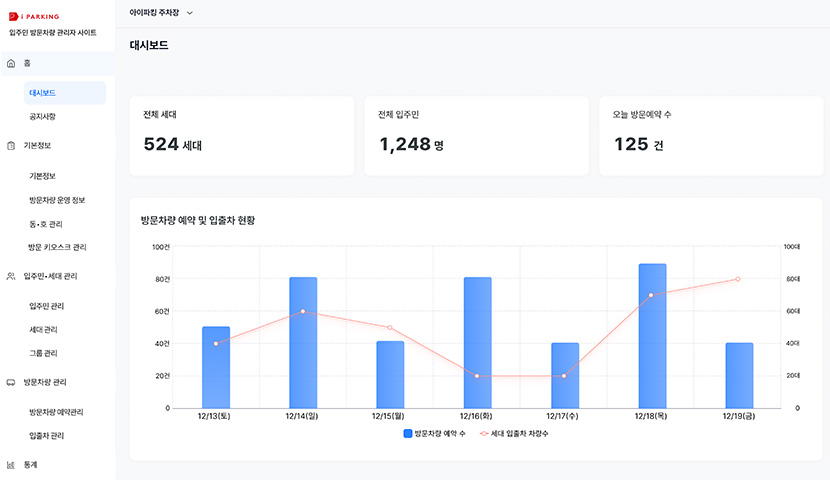Click the 전체 입주민 1,248 card
This screenshot has width=830, height=480.
(476, 136)
